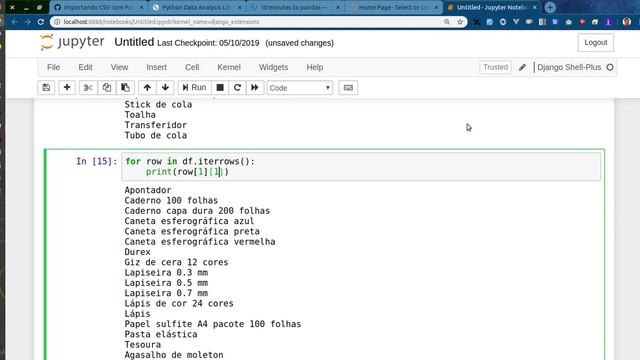Click output line 'Giz de cera 12 cores'
Screen dimensions: 640x360
(176, 262)
